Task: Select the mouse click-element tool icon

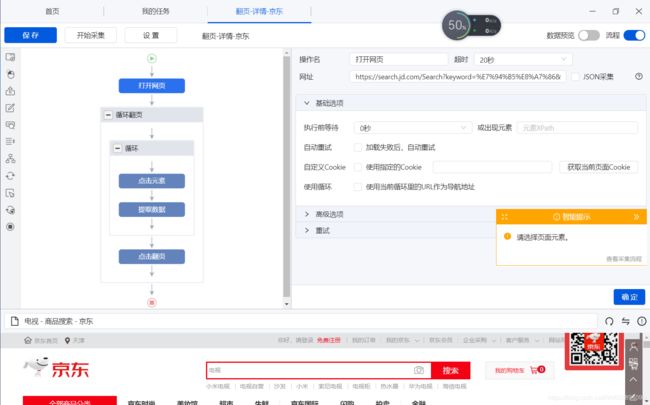Action: tap(10, 74)
